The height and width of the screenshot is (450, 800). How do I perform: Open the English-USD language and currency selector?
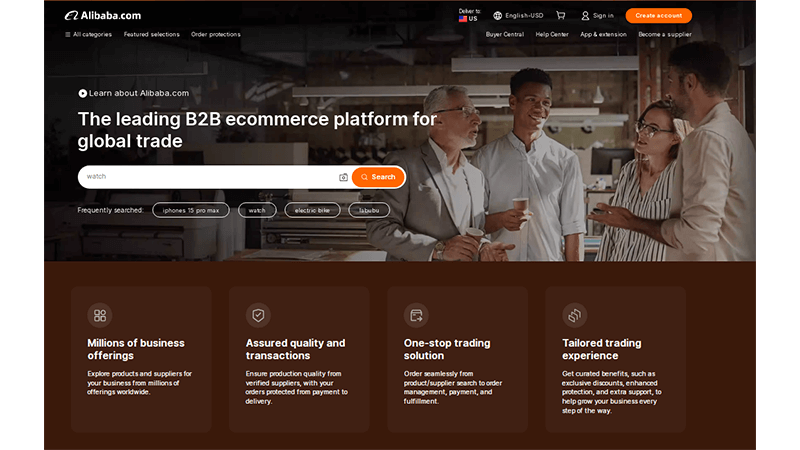pos(518,15)
